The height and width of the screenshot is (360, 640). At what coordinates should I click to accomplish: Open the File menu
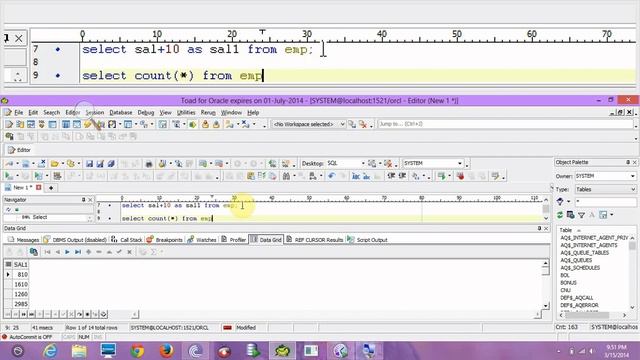click(19, 112)
